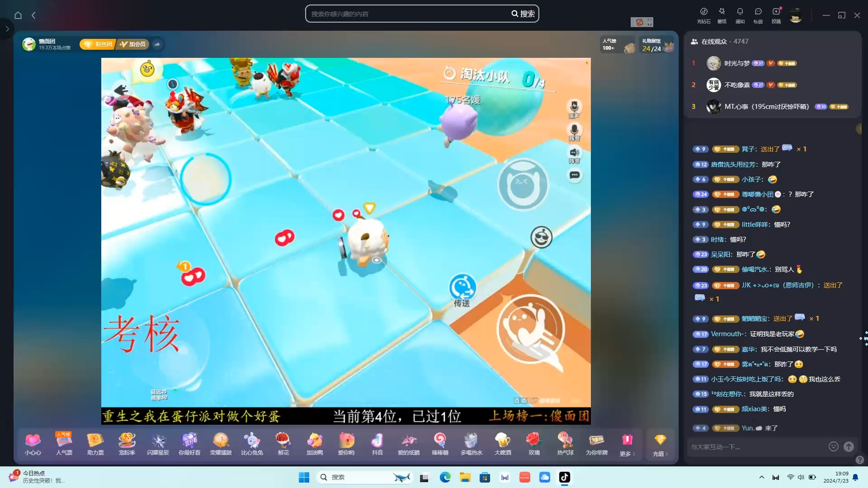Open the help question mark icon
This screenshot has height=488, width=868.
point(860,460)
